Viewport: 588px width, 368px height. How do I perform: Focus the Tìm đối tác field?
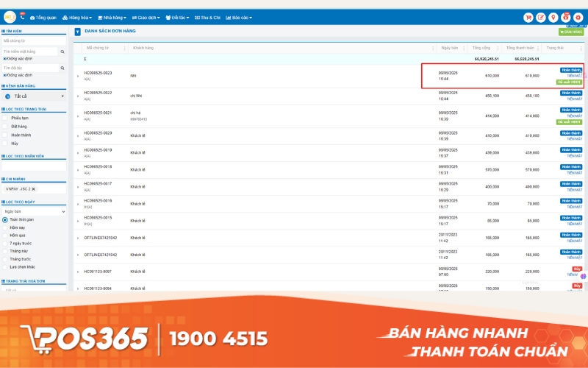point(30,68)
